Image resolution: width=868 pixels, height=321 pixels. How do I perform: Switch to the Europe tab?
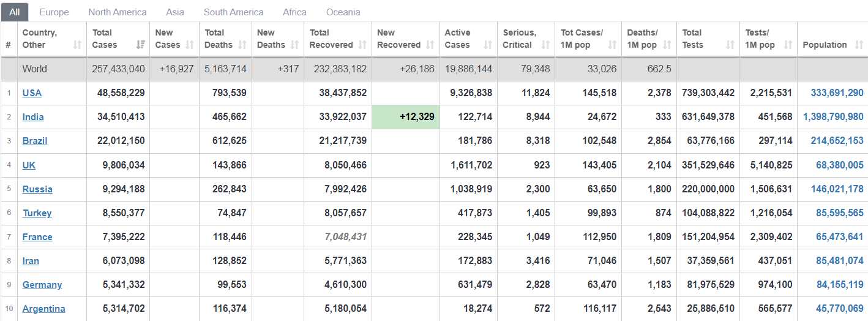point(54,12)
